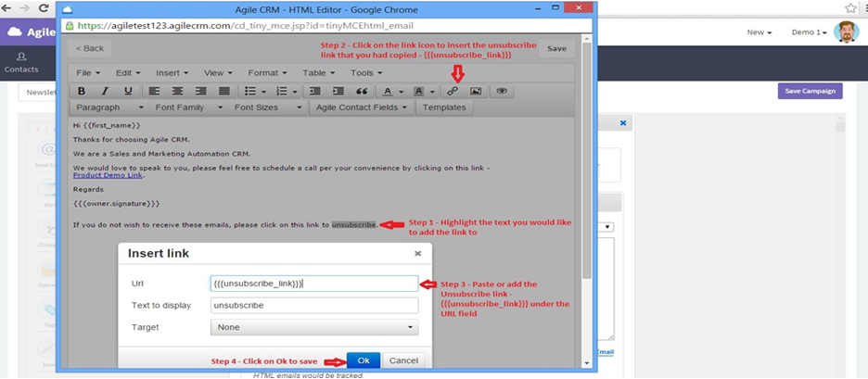Viewport: 868px width, 379px height.
Task: Click the {{{owner.signature}}} text
Action: [x=116, y=204]
